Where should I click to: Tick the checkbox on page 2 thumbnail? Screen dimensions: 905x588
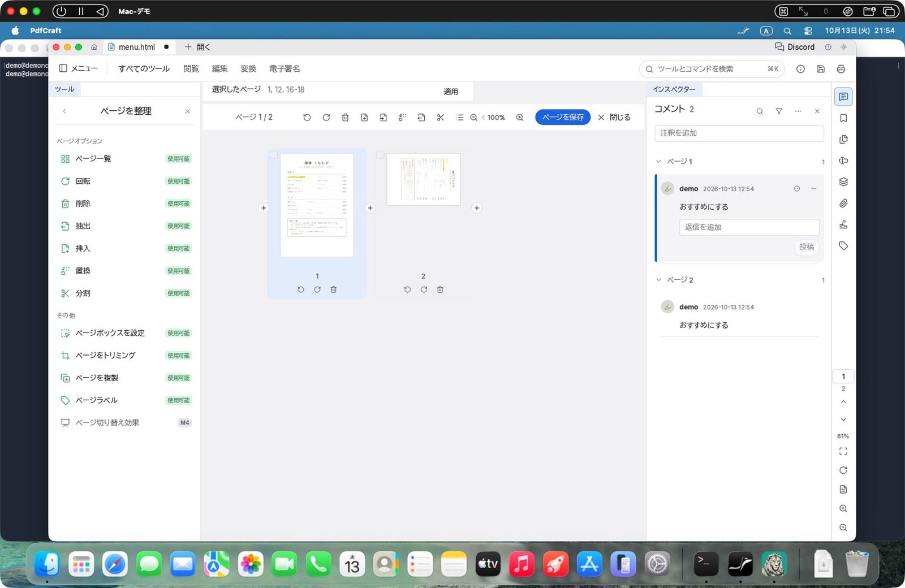pyautogui.click(x=380, y=155)
